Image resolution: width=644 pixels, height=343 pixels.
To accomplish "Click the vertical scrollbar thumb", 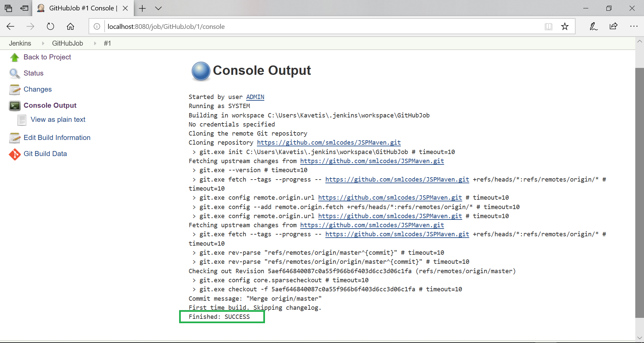I will (639, 192).
